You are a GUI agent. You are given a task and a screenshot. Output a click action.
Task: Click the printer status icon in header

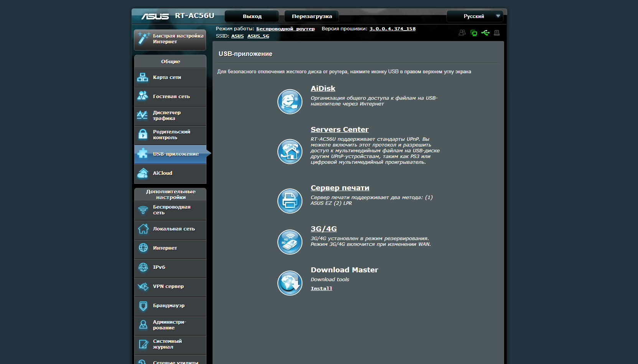click(497, 33)
